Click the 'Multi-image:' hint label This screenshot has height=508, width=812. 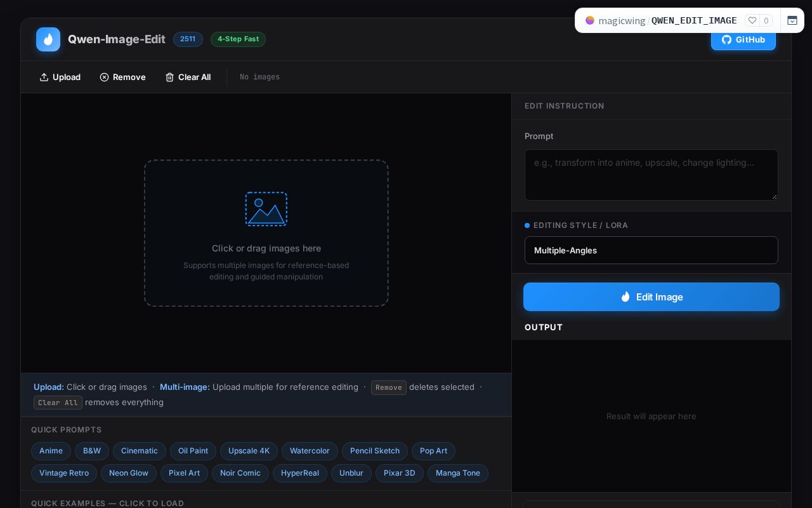pyautogui.click(x=185, y=387)
